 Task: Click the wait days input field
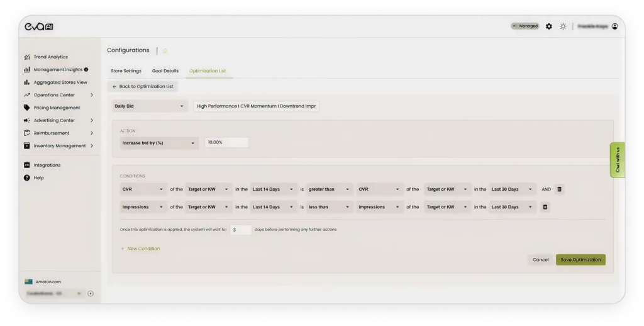[240, 230]
